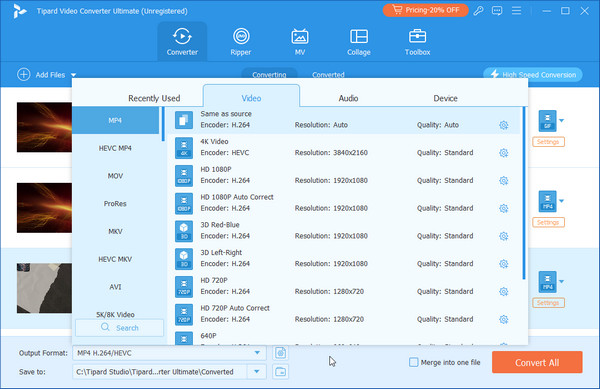Viewport: 600px width, 389px height.
Task: Open the MV module
Action: [x=300, y=41]
